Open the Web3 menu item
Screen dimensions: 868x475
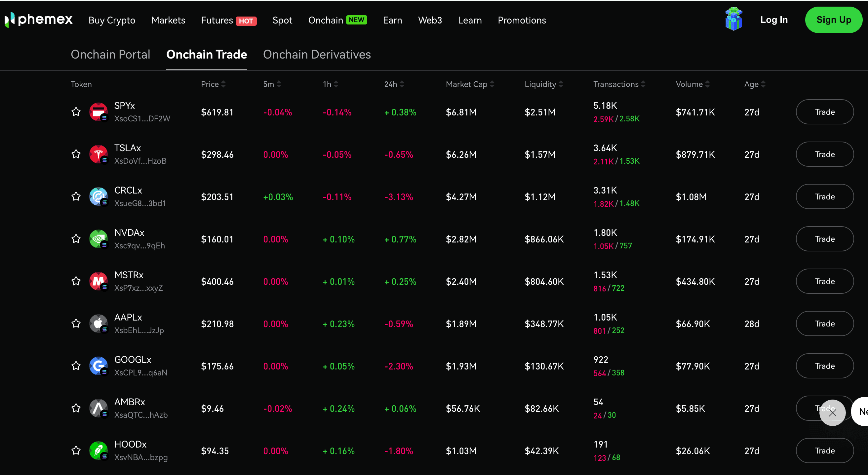pyautogui.click(x=430, y=20)
